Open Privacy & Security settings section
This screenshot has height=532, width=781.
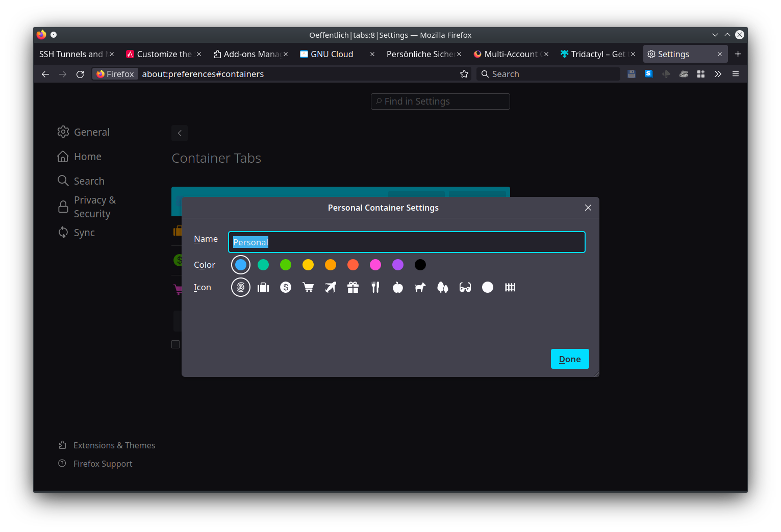(x=94, y=206)
